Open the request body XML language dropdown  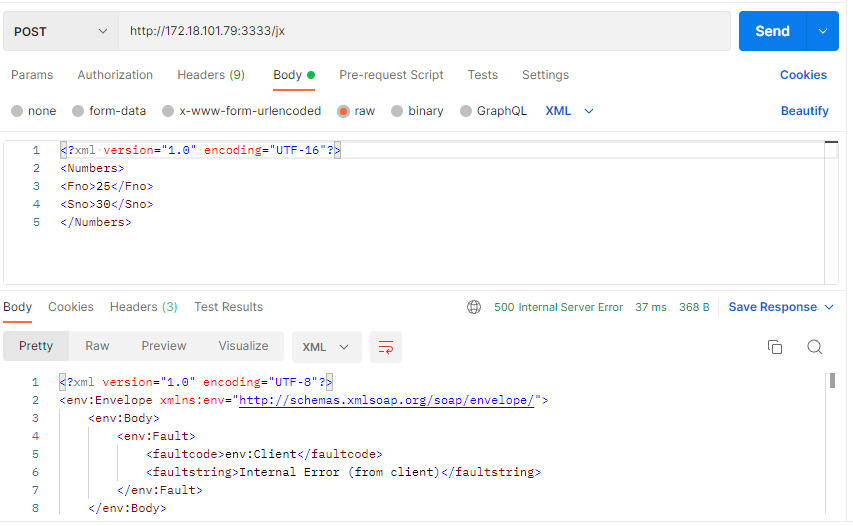tap(569, 111)
